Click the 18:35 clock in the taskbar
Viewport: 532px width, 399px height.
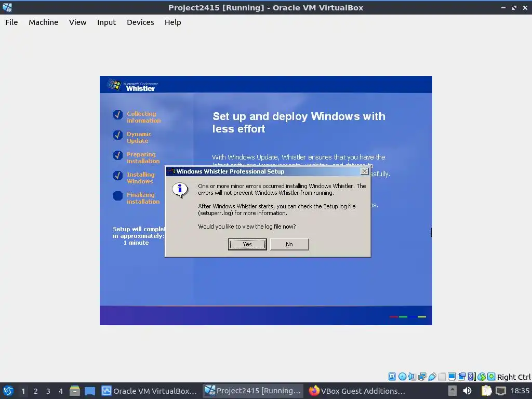pyautogui.click(x=520, y=391)
